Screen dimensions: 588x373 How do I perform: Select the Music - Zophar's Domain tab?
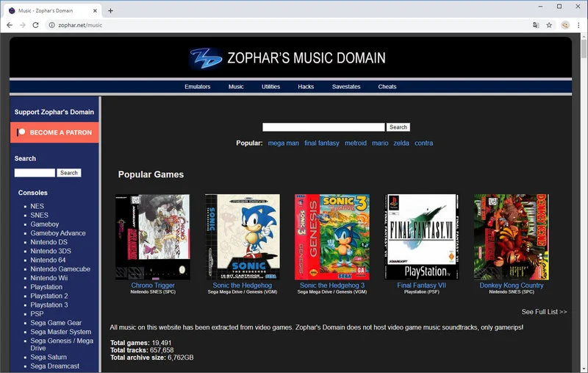click(52, 10)
